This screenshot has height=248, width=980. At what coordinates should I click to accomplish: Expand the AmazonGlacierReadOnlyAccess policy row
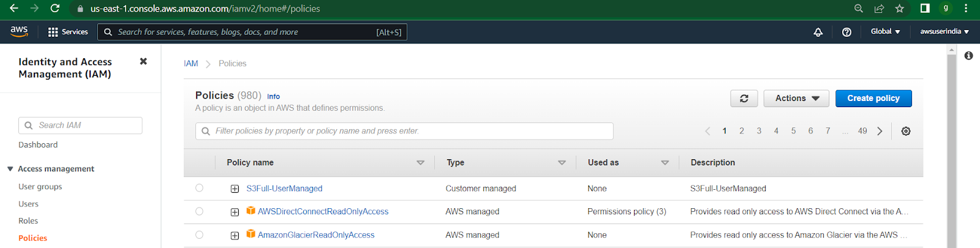click(235, 235)
